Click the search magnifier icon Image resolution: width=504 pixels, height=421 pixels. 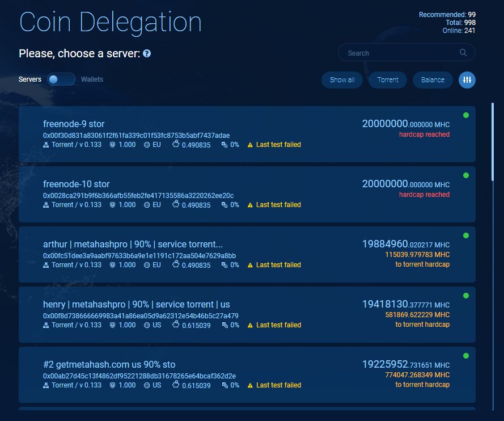click(x=463, y=52)
